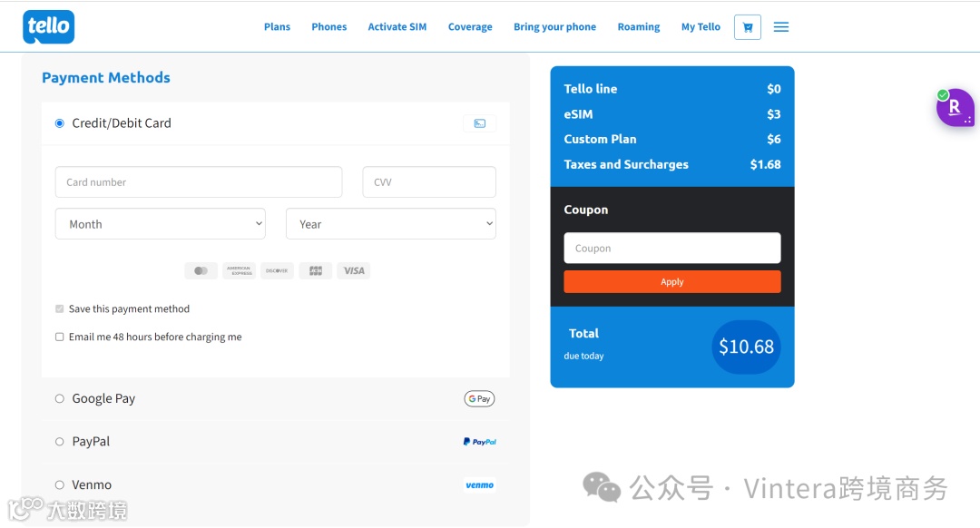Screen dimensions: 980x528
Task: Select PayPal payment option
Action: [59, 442]
